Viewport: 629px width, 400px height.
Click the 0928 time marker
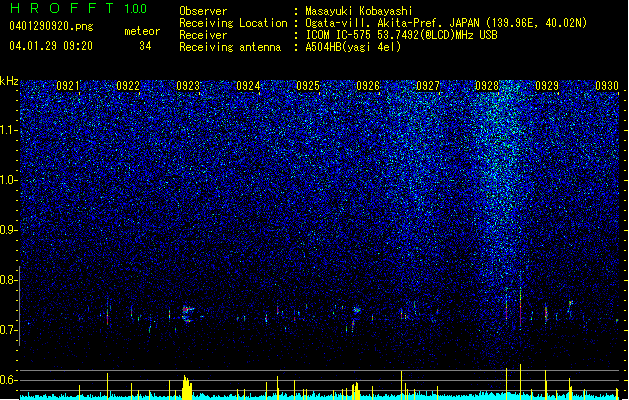coord(487,86)
